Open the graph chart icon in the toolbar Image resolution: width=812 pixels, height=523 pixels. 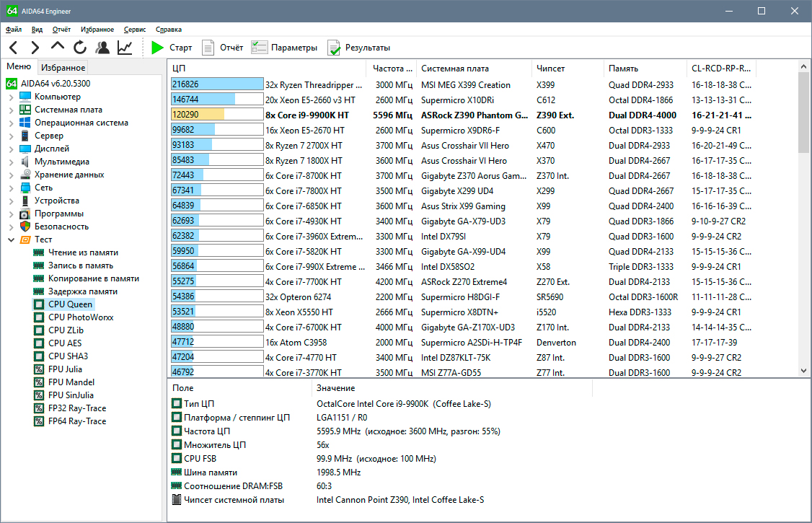pos(125,48)
